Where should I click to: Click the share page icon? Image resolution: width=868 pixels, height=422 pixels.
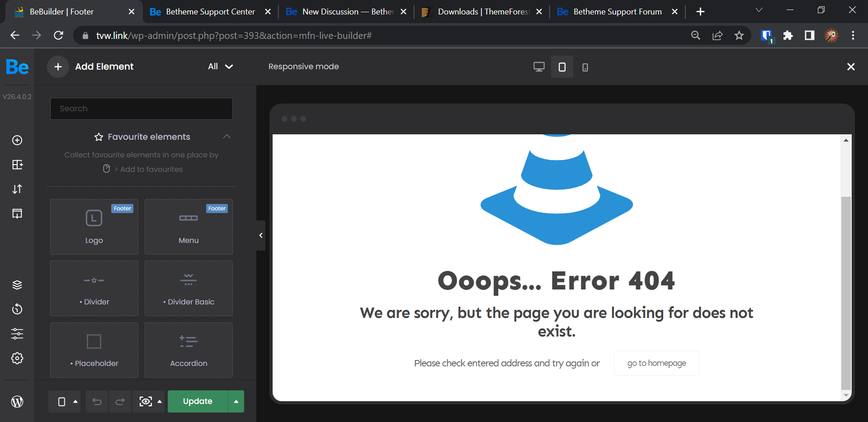[717, 35]
